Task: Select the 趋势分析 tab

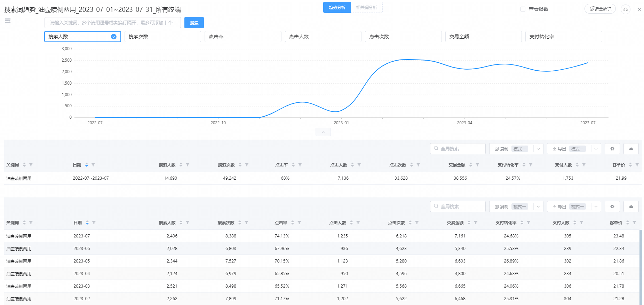Action: pyautogui.click(x=337, y=7)
